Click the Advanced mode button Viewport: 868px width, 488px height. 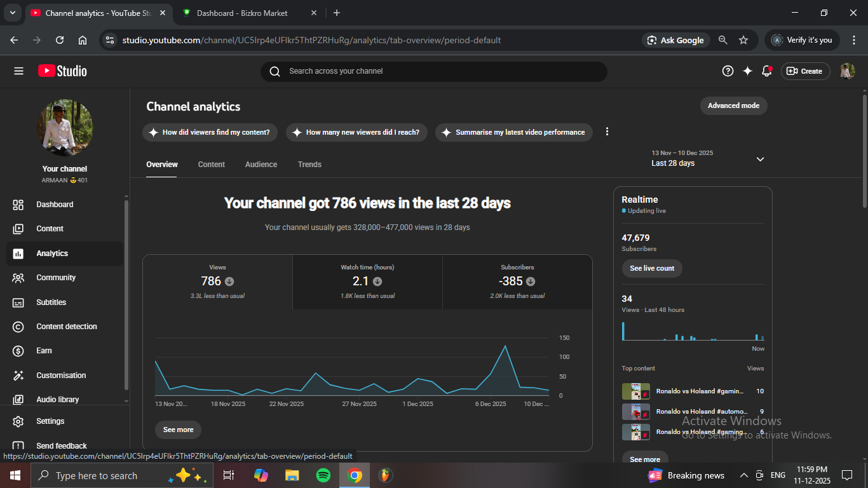(733, 105)
